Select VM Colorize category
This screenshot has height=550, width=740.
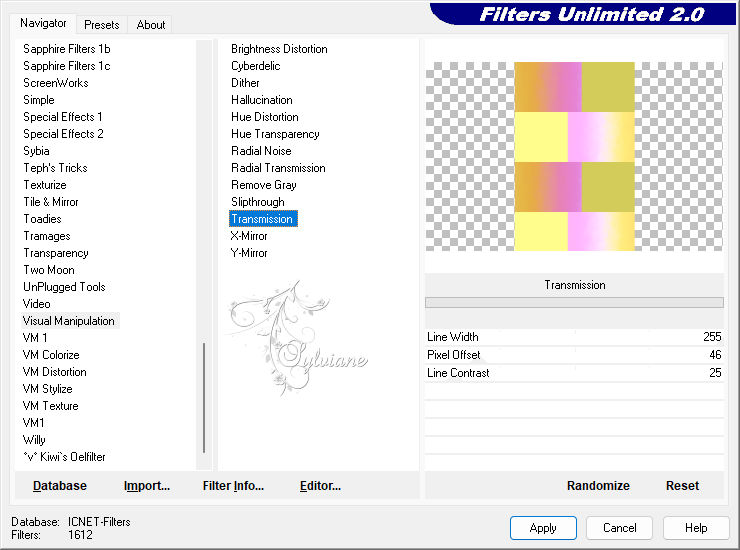51,355
